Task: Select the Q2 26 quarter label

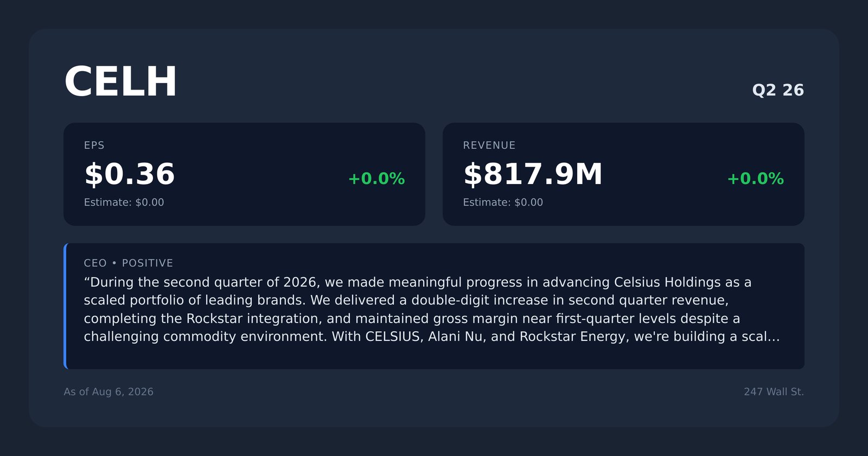Action: pos(778,90)
